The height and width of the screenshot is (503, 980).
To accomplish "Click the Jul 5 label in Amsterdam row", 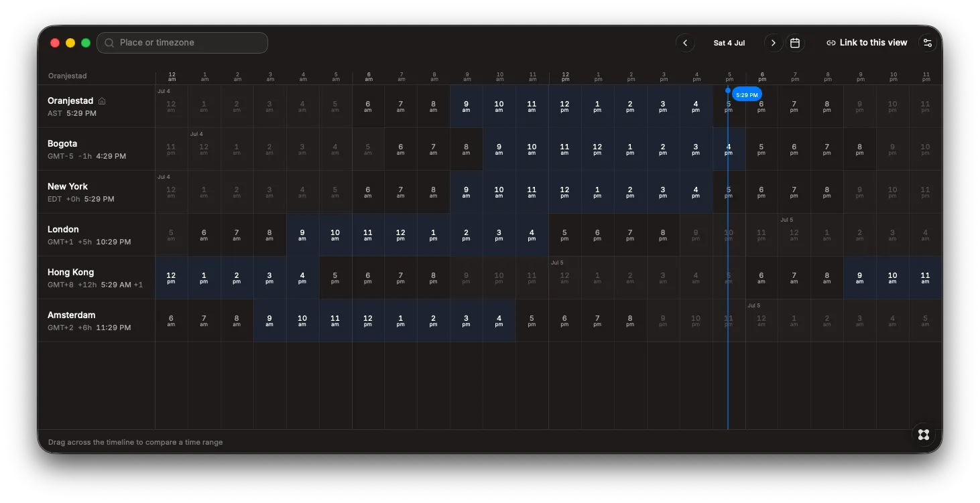I will point(753,305).
